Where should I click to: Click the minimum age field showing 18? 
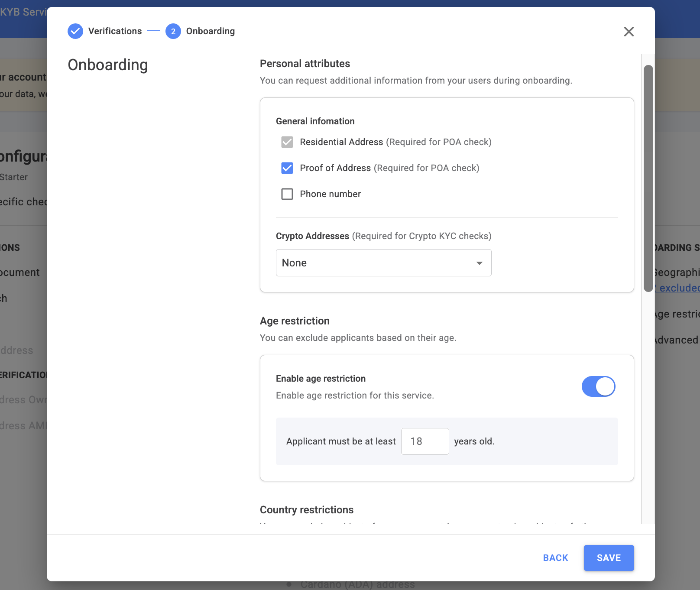pos(425,441)
